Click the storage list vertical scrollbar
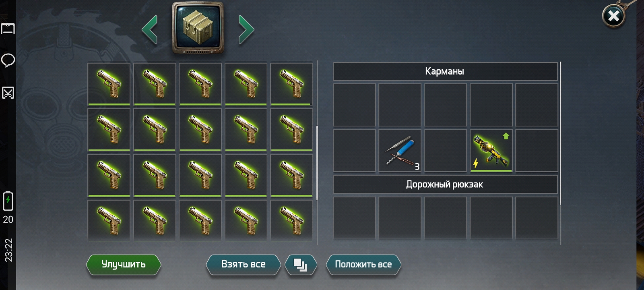The image size is (644, 290). [317, 163]
